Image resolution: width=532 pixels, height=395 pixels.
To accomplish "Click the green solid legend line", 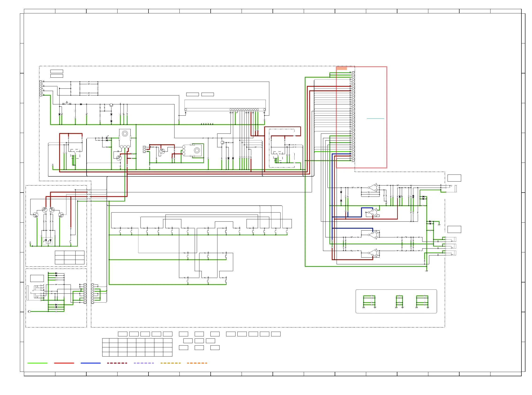I will point(37,363).
